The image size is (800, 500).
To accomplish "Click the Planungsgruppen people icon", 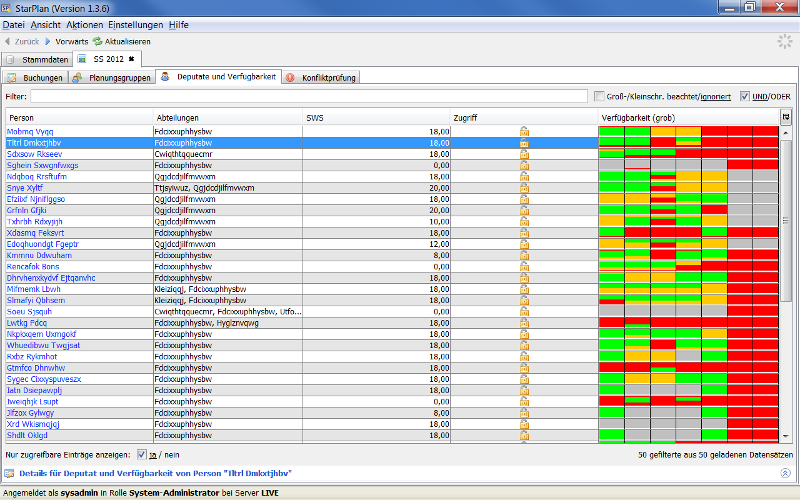I will 77,78.
